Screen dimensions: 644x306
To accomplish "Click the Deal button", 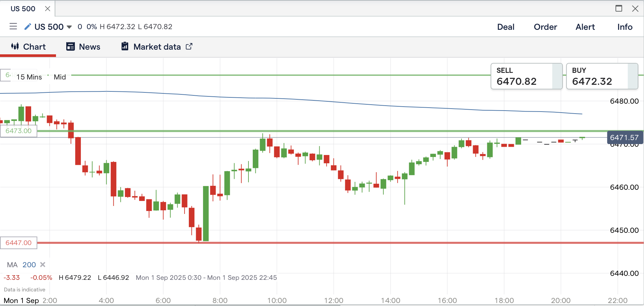I will [506, 27].
